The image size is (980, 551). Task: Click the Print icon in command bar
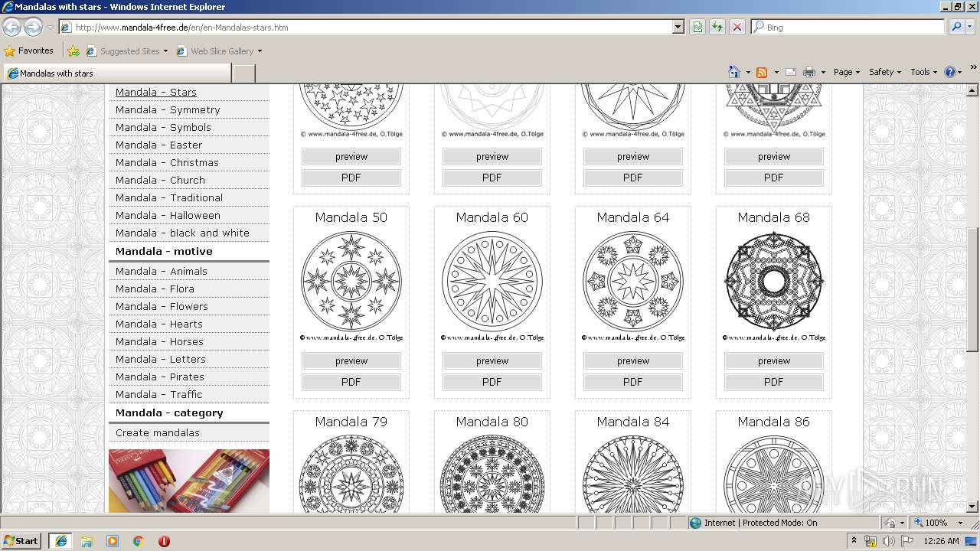809,72
